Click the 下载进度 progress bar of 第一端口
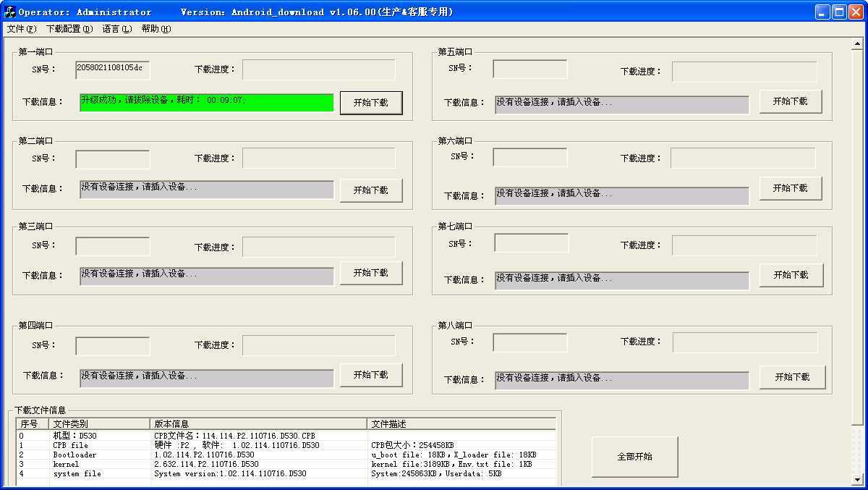This screenshot has width=868, height=490. pyautogui.click(x=318, y=69)
